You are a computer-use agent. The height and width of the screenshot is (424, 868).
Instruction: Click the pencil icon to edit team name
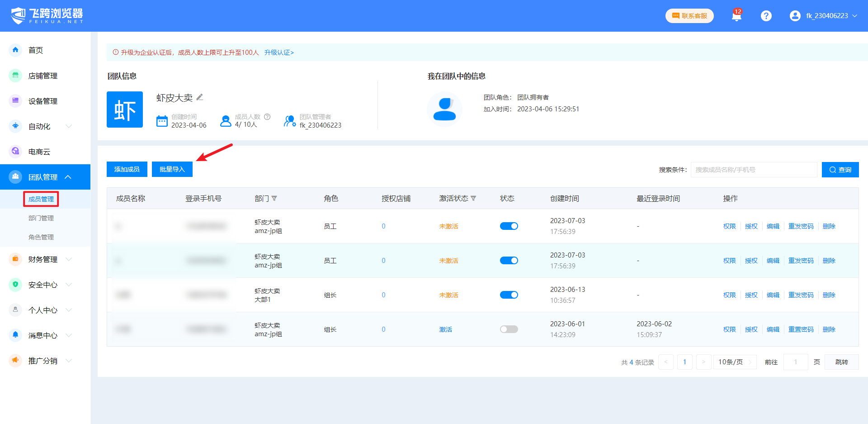(200, 97)
